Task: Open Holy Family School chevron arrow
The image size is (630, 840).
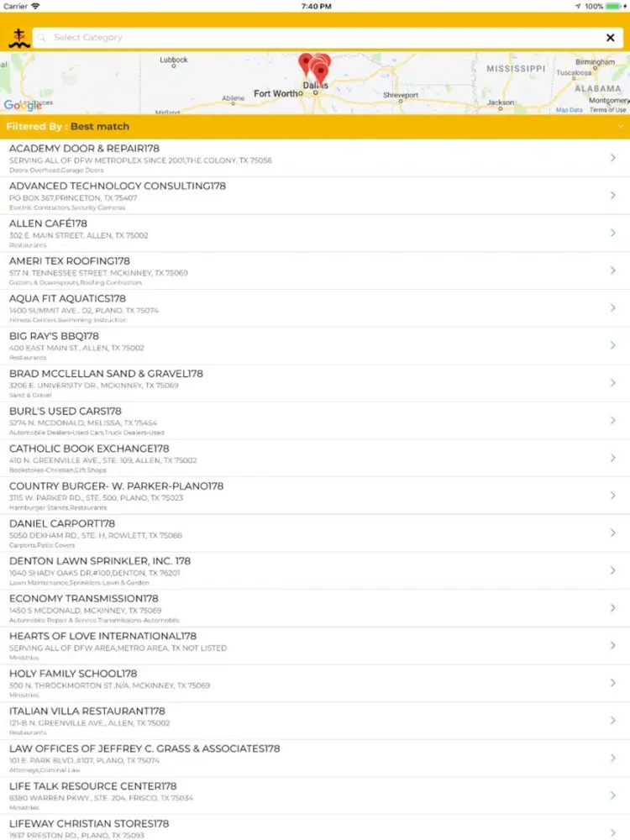Action: pos(613,682)
